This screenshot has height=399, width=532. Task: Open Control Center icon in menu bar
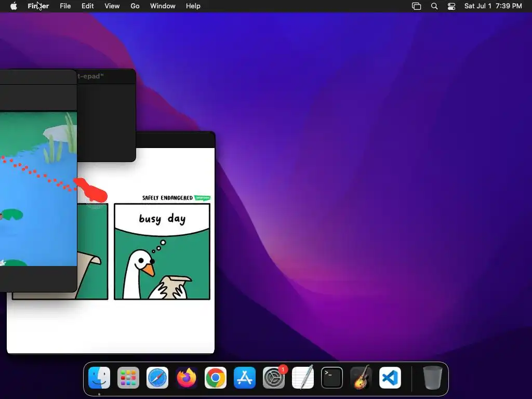[451, 6]
